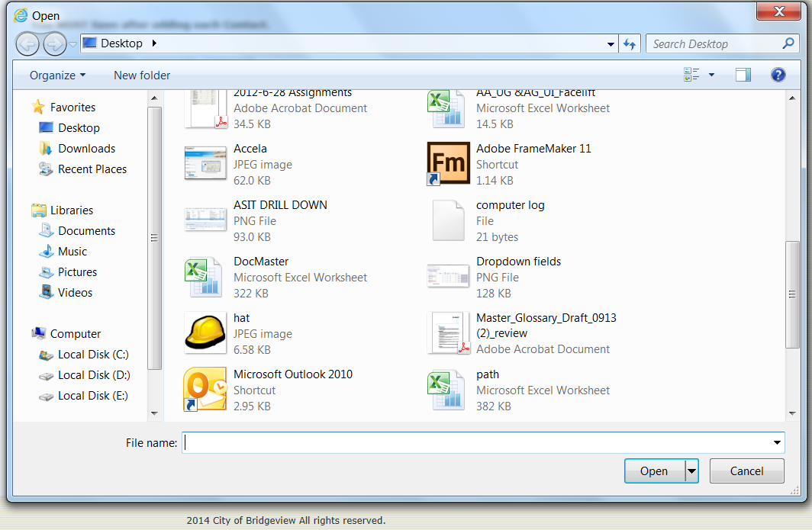Click the yellow hard hat image thumbnail
812x530 pixels.
tap(205, 333)
